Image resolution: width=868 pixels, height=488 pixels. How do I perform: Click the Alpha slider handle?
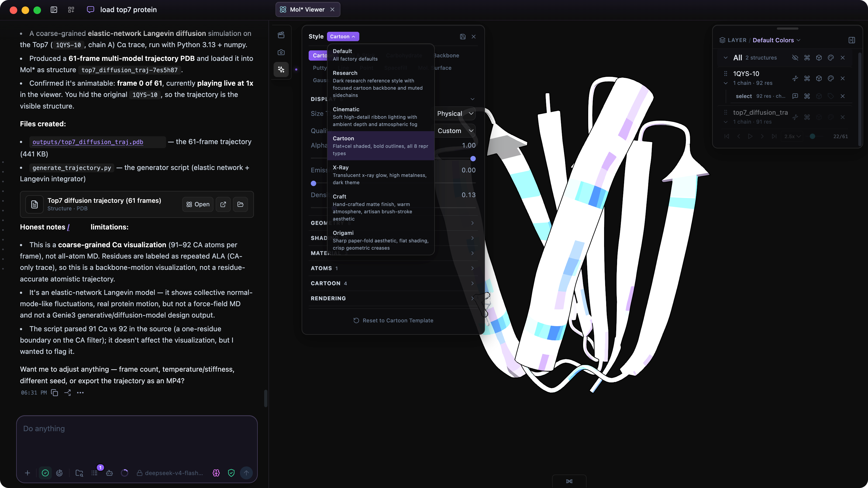(x=473, y=159)
